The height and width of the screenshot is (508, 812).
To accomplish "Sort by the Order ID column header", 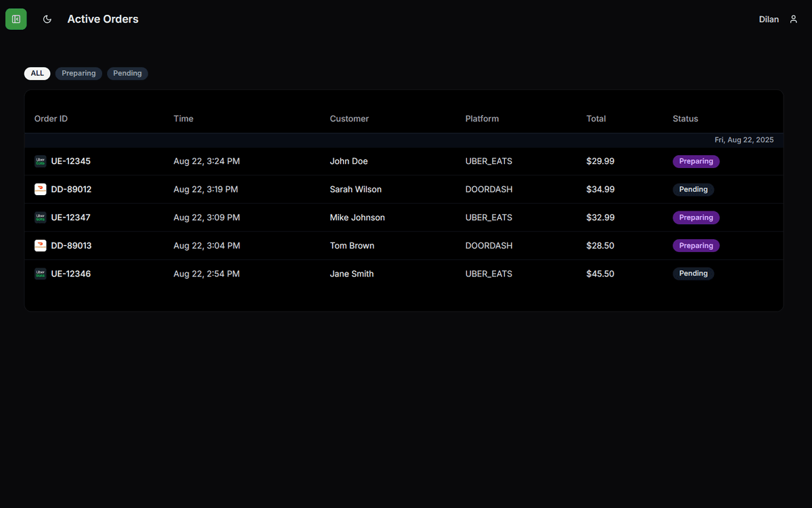I will click(x=51, y=119).
